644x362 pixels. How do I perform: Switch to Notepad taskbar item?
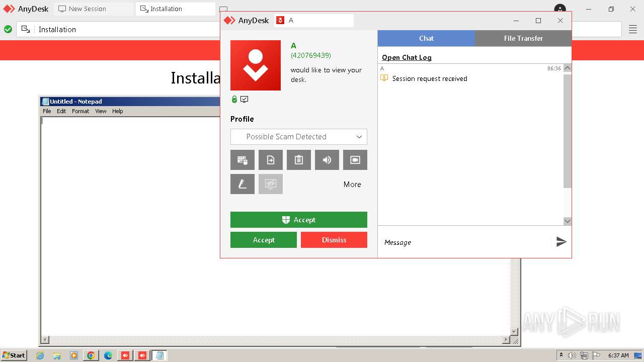(159, 355)
